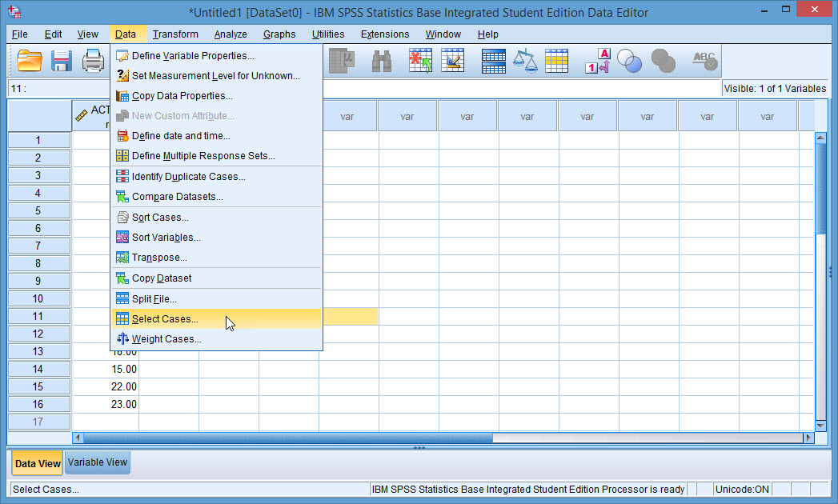Choose Sort Variables menu entry
The image size is (838, 504).
(216, 238)
